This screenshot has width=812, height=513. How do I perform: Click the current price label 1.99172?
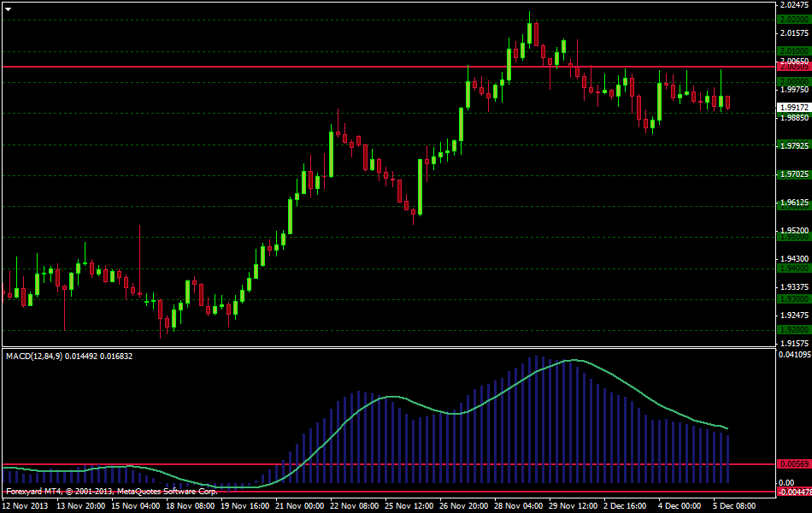point(793,107)
